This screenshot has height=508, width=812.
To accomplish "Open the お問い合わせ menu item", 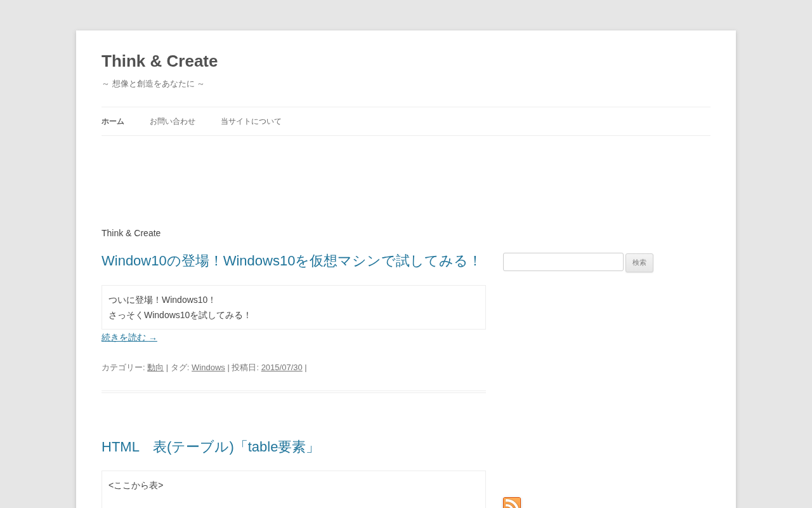I will [x=173, y=121].
